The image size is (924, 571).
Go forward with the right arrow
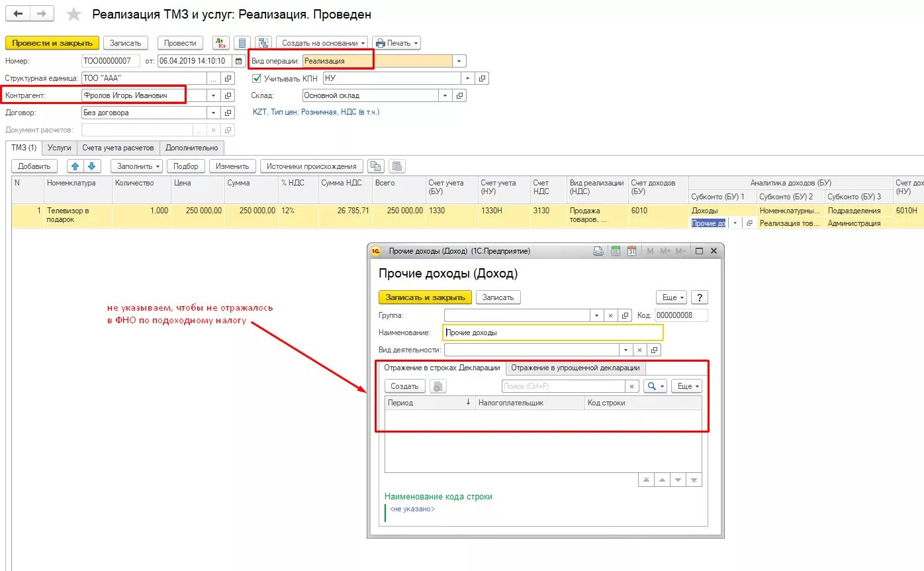pos(42,14)
